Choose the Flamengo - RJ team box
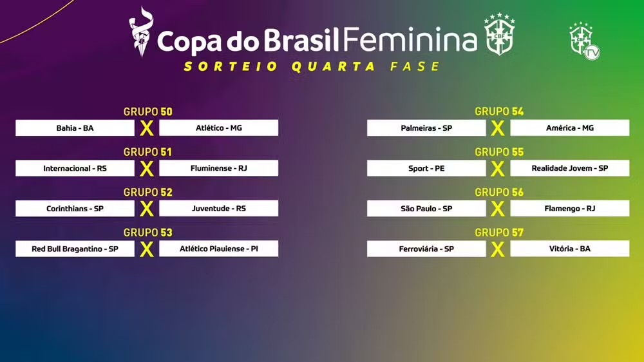This screenshot has width=644, height=362. click(570, 208)
